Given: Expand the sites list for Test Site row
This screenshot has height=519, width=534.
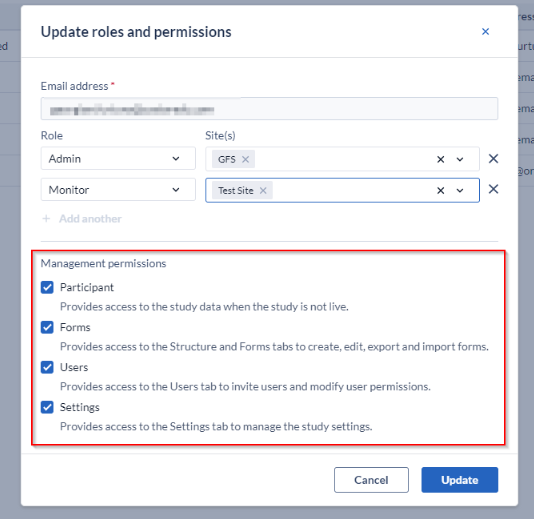Looking at the screenshot, I should [x=460, y=190].
